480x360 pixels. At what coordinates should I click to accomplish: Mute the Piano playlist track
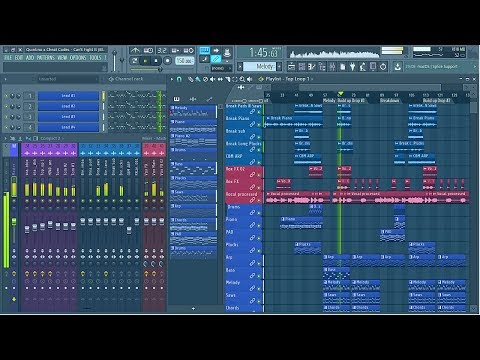(259, 226)
